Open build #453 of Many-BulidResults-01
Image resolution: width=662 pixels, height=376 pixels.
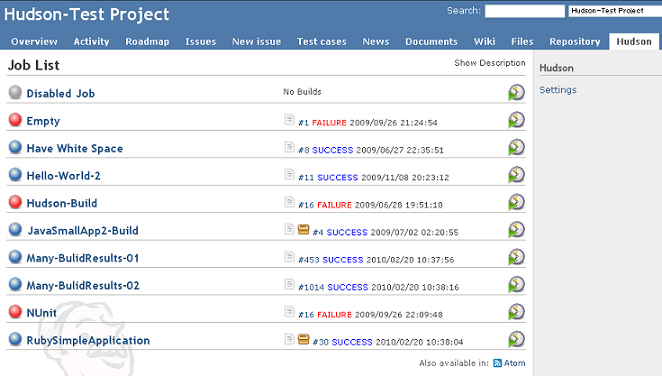(x=309, y=260)
